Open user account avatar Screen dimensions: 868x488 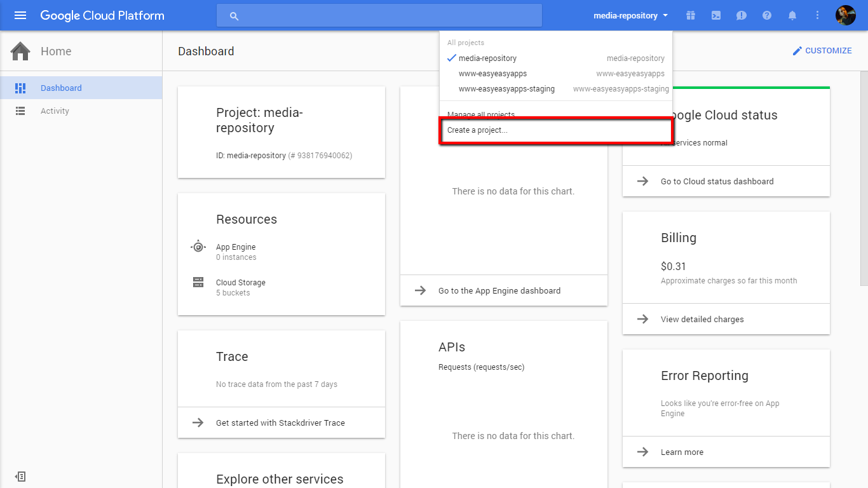845,15
